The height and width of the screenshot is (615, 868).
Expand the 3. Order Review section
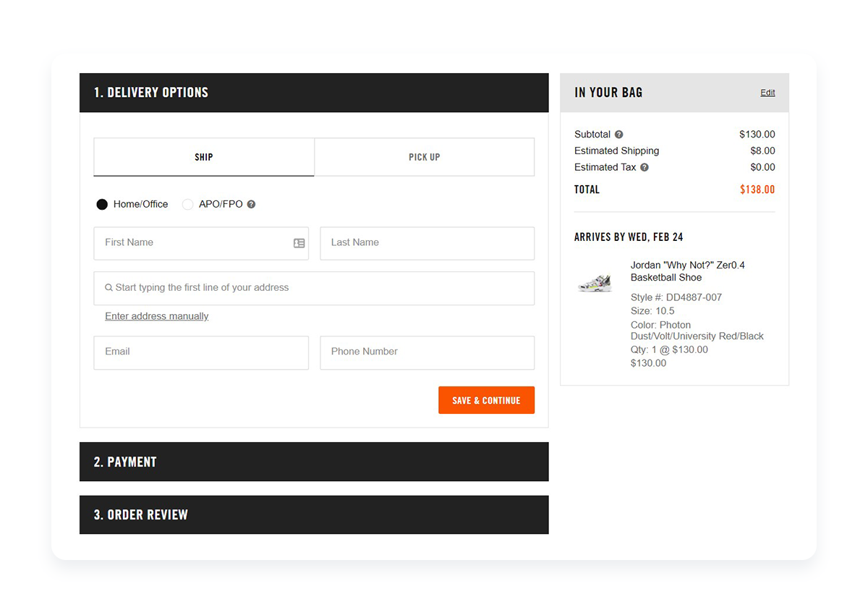coord(314,514)
